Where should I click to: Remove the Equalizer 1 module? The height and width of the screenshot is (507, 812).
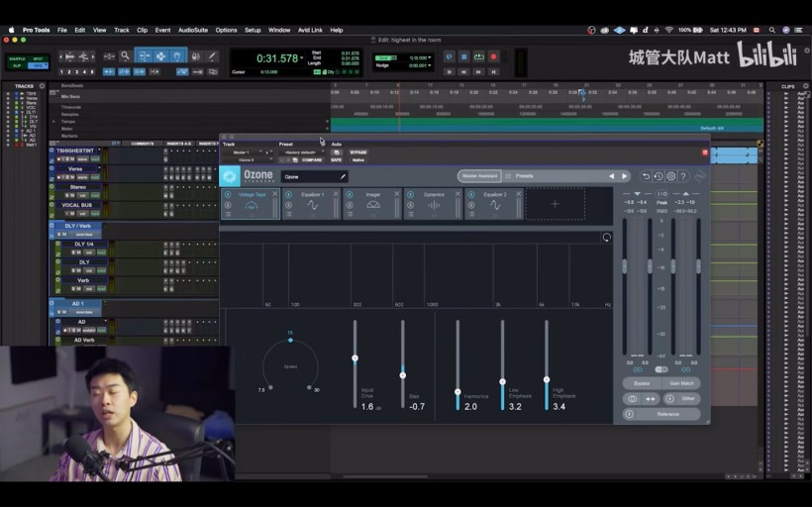tap(336, 194)
